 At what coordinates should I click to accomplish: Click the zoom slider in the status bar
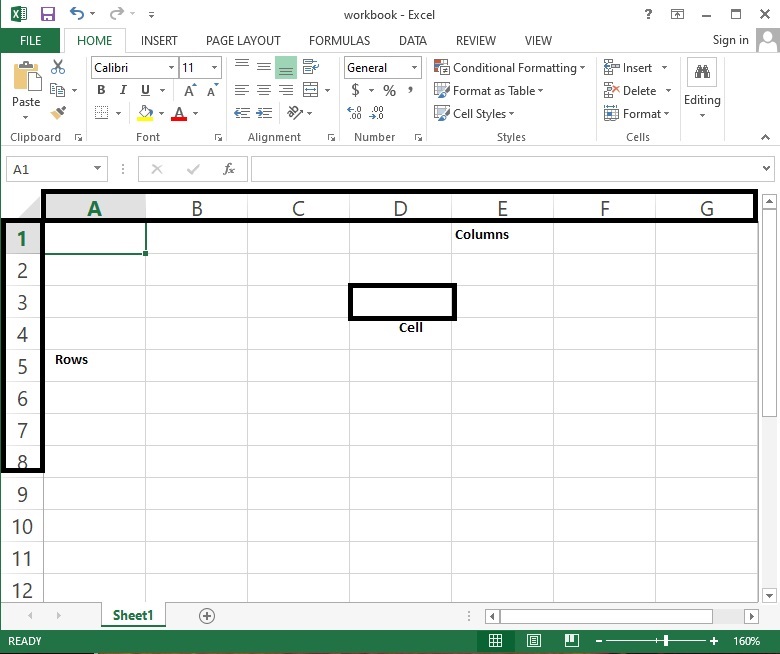[x=665, y=641]
